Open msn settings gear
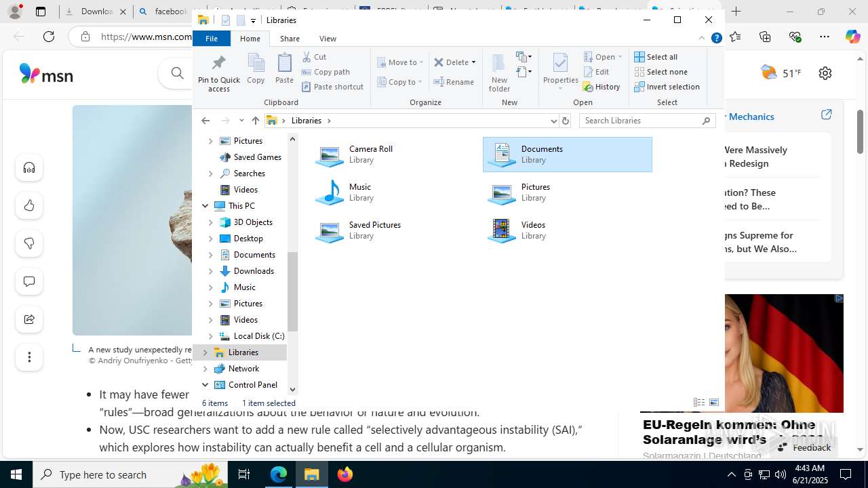Screen dimensions: 868x488 point(825,73)
